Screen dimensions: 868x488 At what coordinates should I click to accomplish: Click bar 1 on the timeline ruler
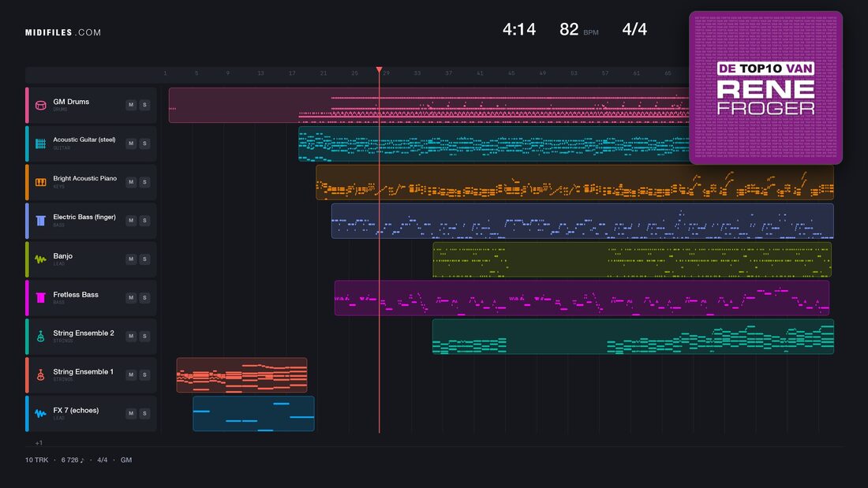pos(165,73)
